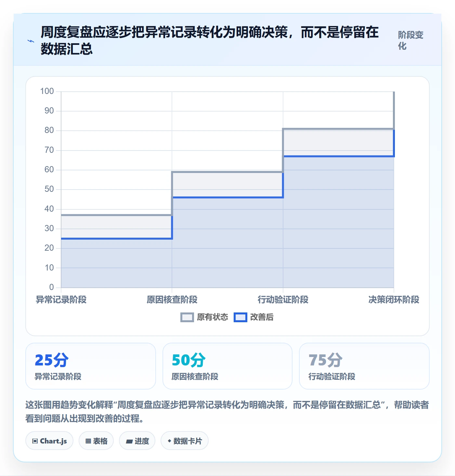Screen dimensions: 455x476
Task: Click the 进度 tag
Action: click(x=137, y=441)
